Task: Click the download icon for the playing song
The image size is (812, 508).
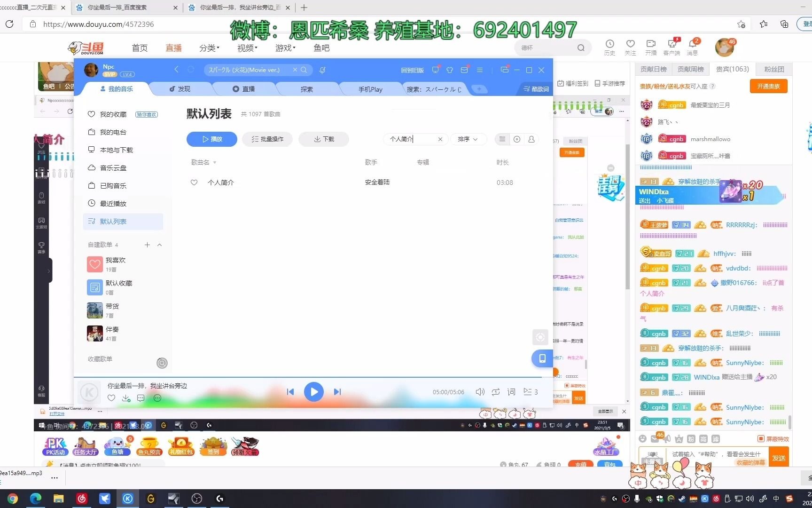Action: (x=126, y=398)
